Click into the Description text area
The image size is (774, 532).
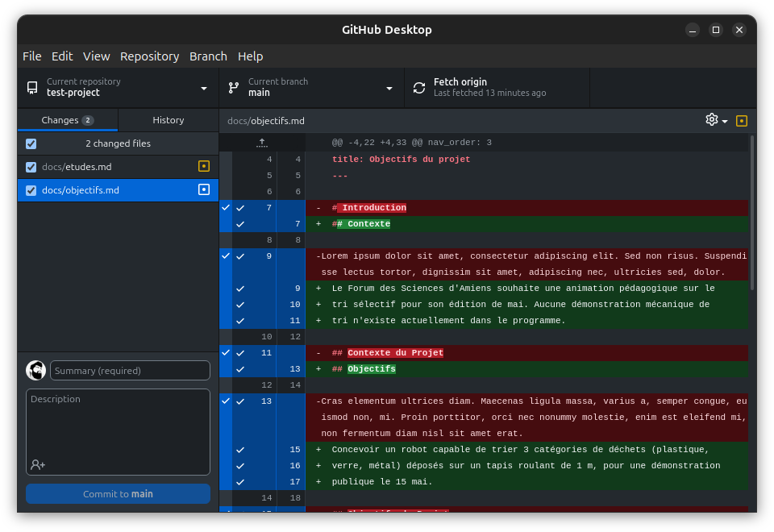pos(118,432)
